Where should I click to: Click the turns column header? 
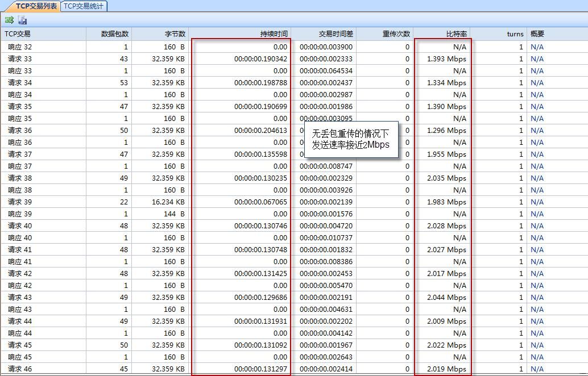point(515,34)
